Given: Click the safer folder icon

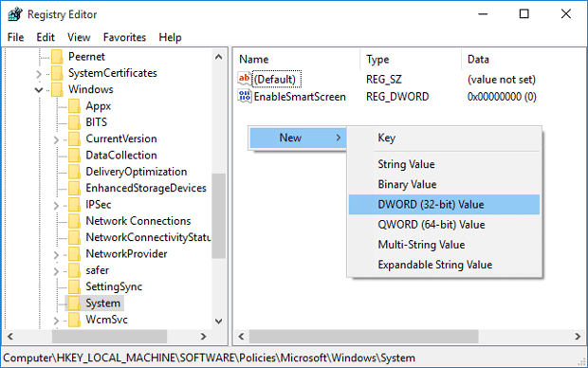Looking at the screenshot, I should pyautogui.click(x=74, y=270).
